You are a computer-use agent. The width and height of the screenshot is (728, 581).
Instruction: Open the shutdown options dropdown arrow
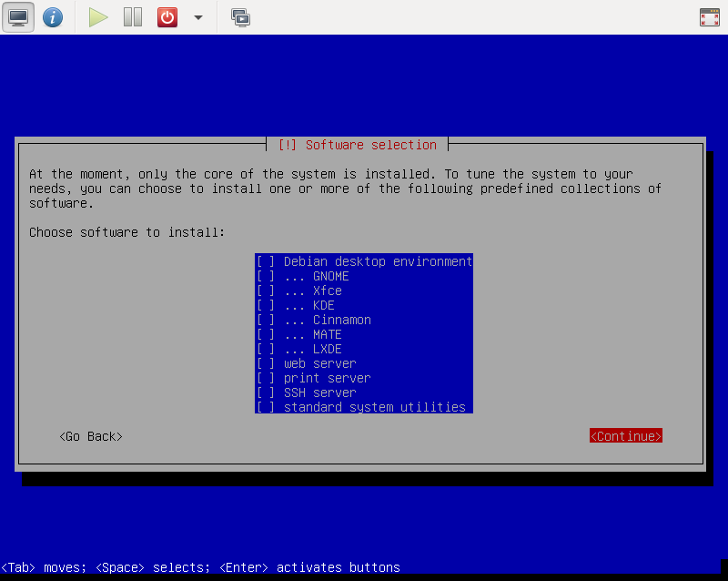[x=198, y=17]
